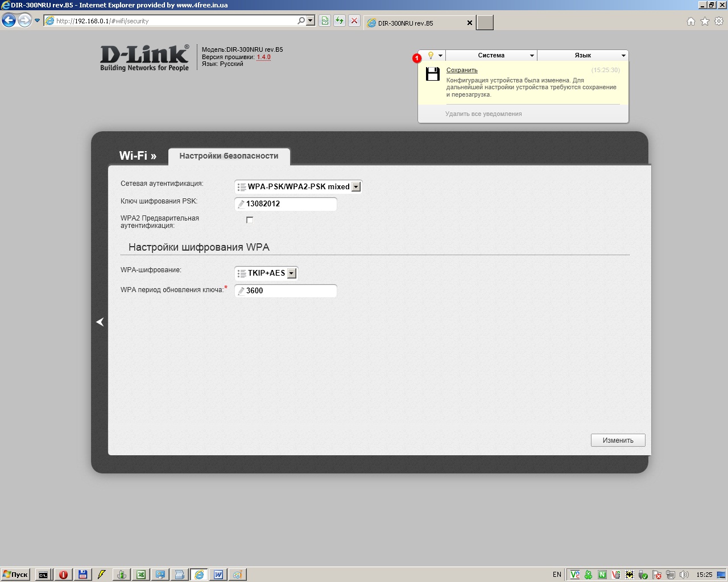Viewport: 728px width, 582px height.
Task: Click the WPA period 3600 field
Action: tap(286, 290)
